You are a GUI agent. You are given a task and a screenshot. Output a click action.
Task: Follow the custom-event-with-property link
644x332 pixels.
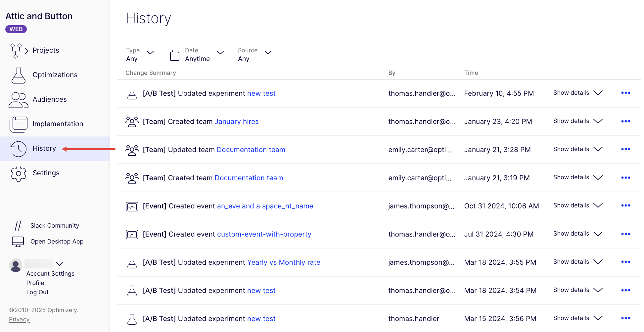click(x=264, y=234)
